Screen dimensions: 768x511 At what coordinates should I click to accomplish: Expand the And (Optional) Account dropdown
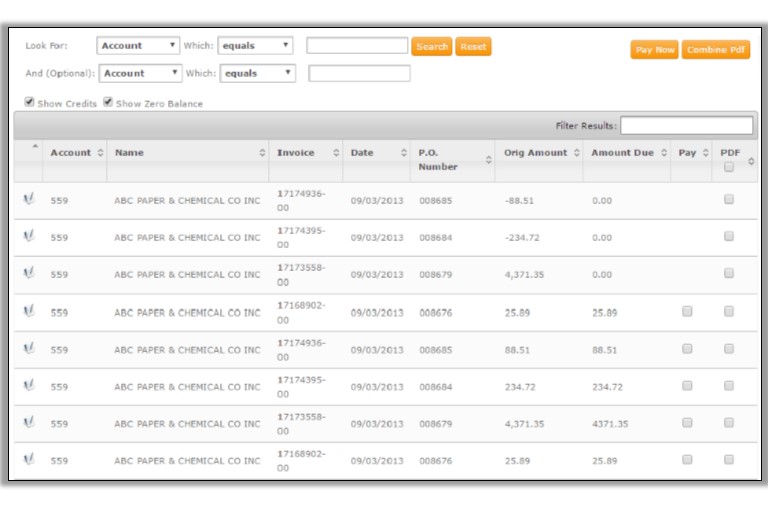(x=140, y=73)
